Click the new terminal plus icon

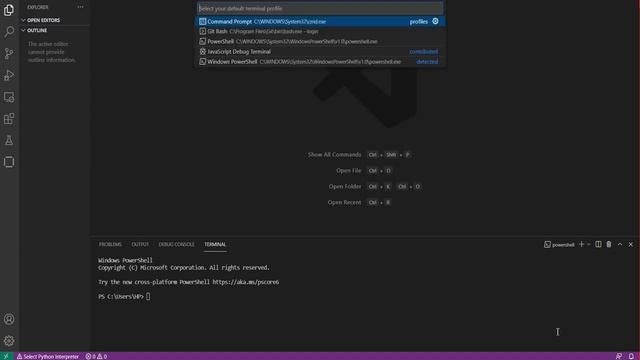point(582,244)
